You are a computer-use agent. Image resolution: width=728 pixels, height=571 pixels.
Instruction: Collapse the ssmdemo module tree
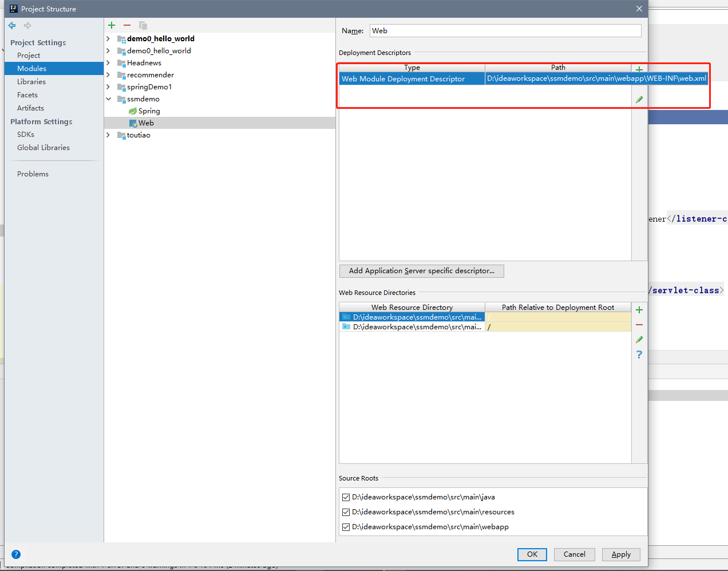[109, 99]
